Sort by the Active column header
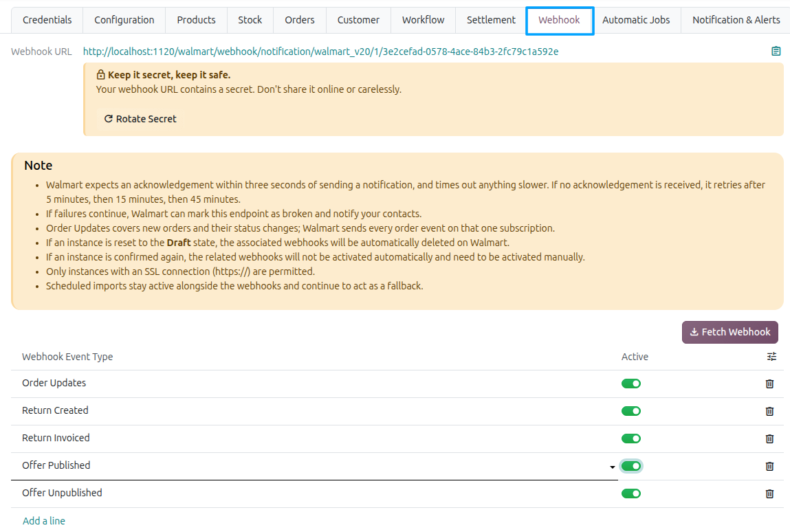The height and width of the screenshot is (532, 790). (635, 357)
